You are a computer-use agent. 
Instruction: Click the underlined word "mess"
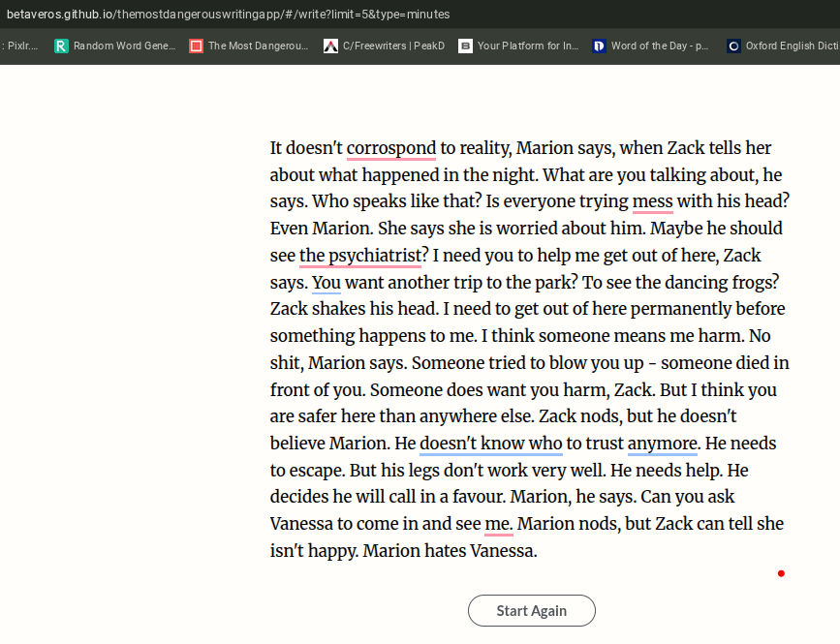tap(652, 201)
